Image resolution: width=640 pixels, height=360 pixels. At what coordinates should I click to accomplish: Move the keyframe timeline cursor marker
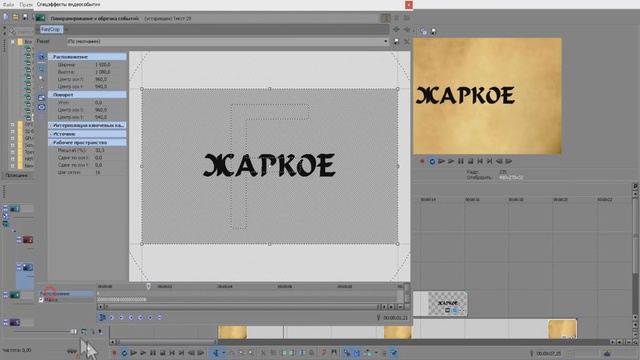coord(149,287)
